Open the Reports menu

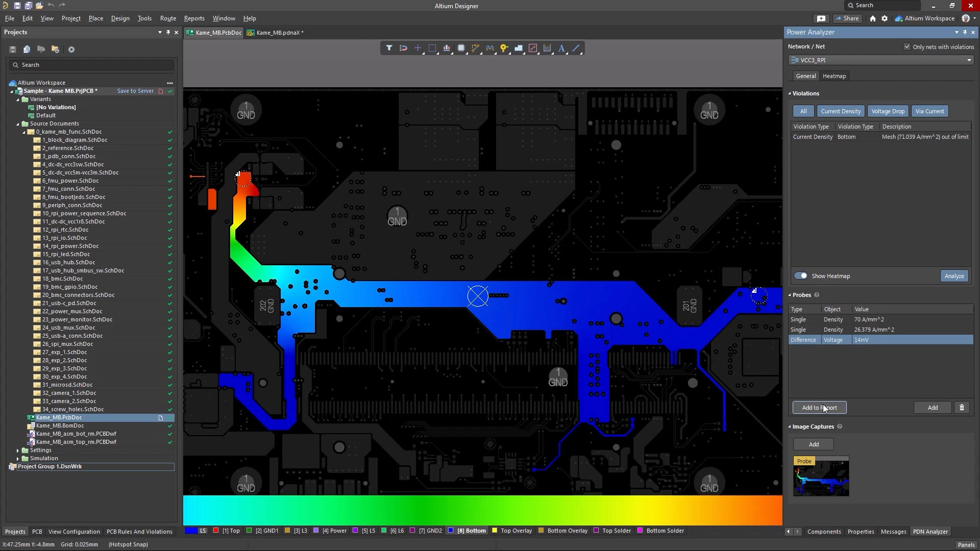point(194,18)
